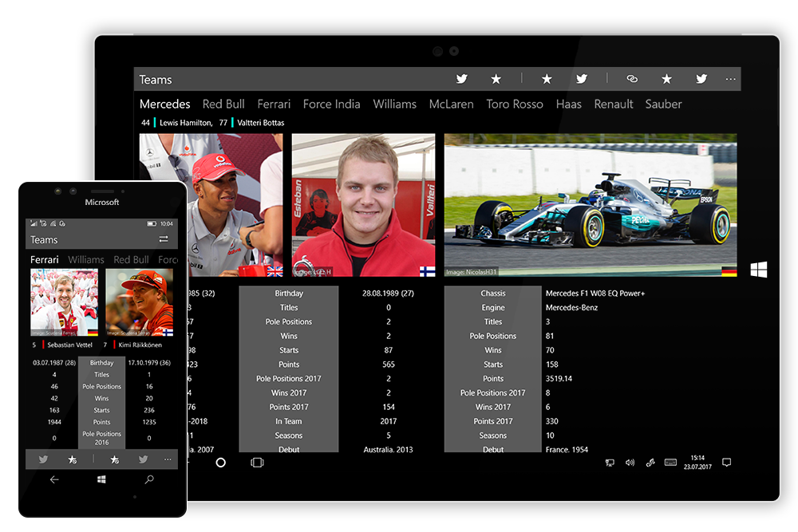798x532 pixels.
Task: Click the pen workspace icon in the tablet tray
Action: tap(650, 463)
